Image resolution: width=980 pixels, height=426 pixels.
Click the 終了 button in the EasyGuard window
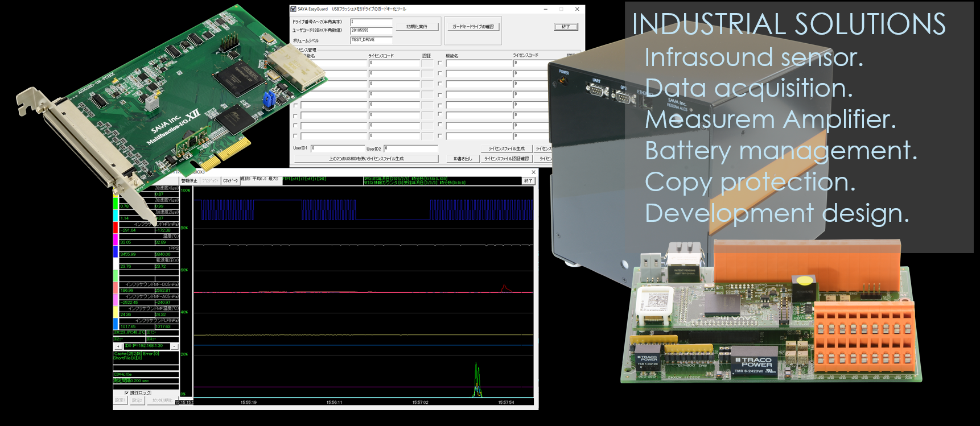click(566, 27)
